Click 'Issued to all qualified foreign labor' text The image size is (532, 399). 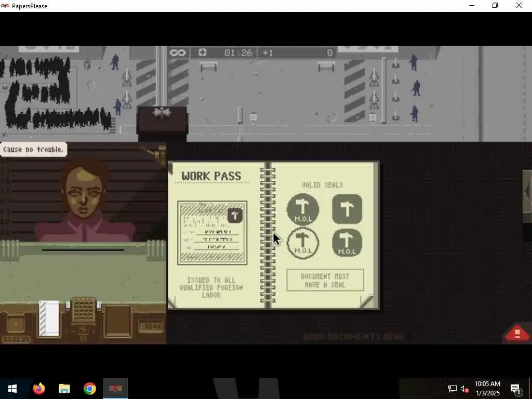coord(211,287)
